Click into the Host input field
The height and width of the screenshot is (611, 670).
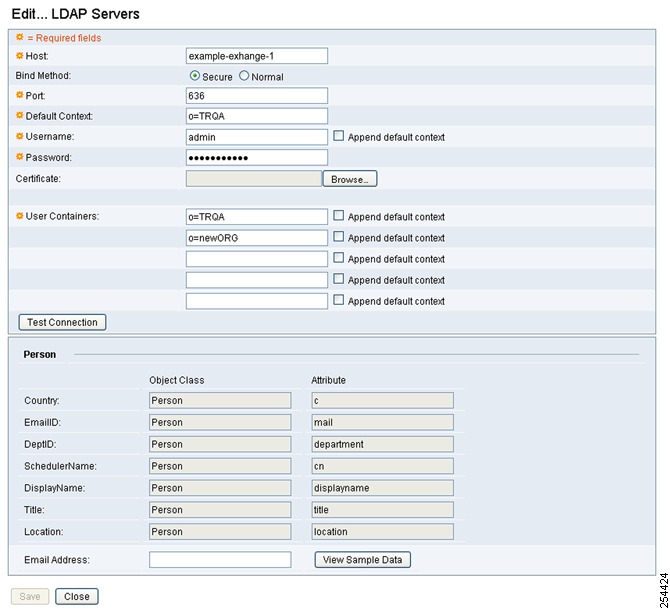(257, 56)
